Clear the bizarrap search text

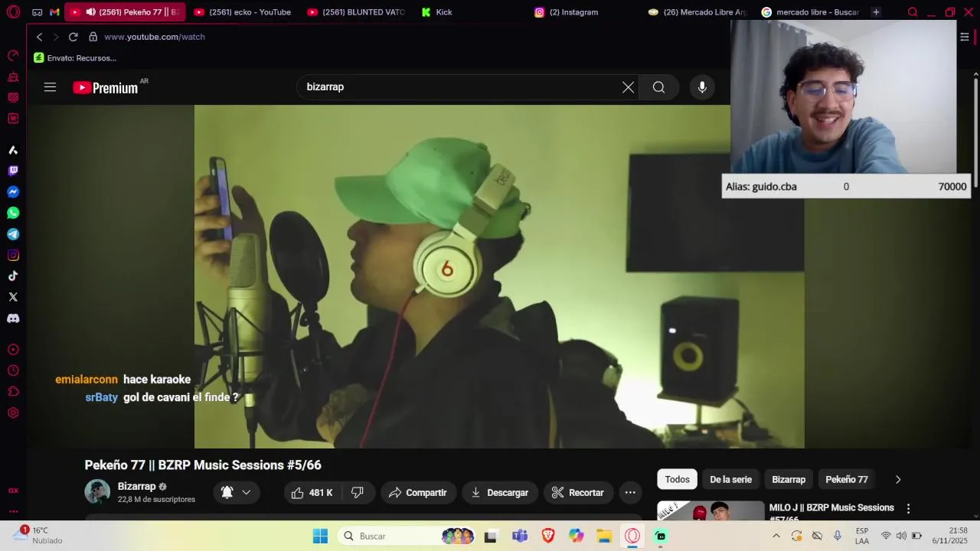coord(628,87)
